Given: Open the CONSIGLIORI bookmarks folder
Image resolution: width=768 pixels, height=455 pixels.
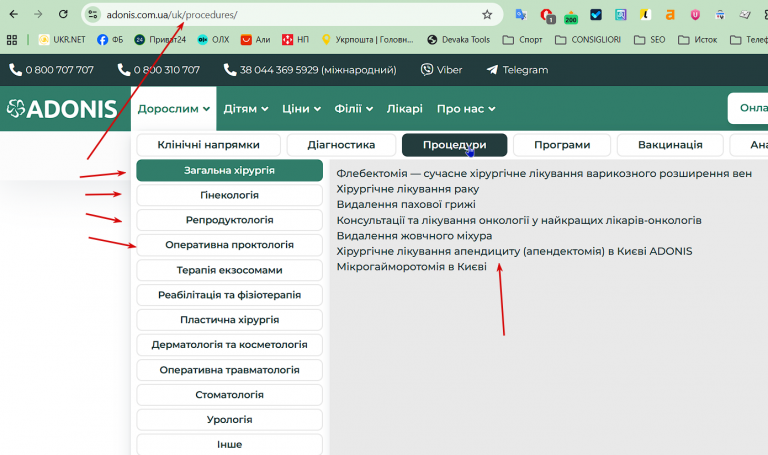Looking at the screenshot, I should [x=588, y=40].
